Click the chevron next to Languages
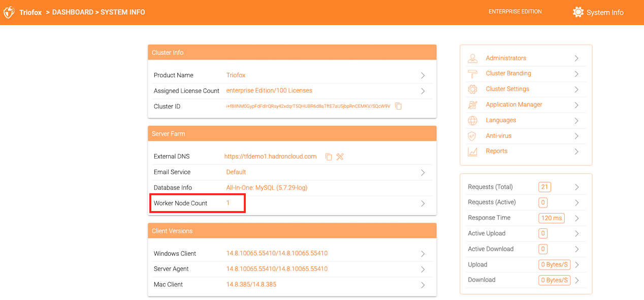 click(x=576, y=121)
